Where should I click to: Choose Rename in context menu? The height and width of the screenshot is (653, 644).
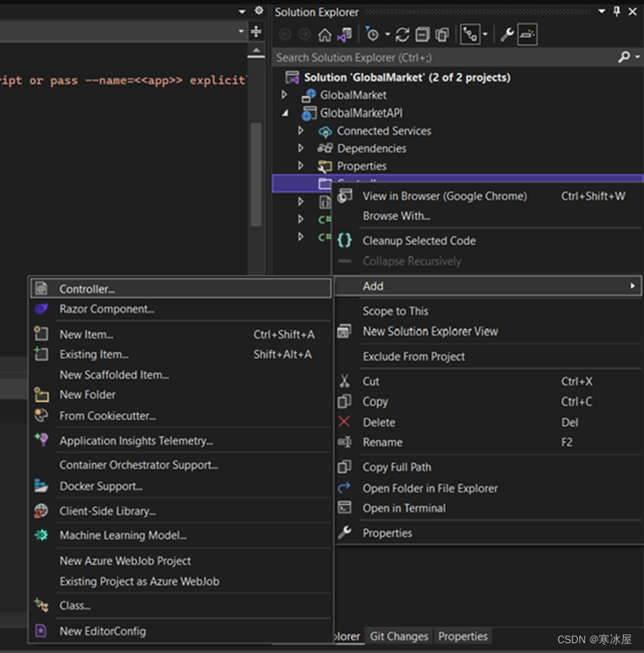pyautogui.click(x=488, y=442)
